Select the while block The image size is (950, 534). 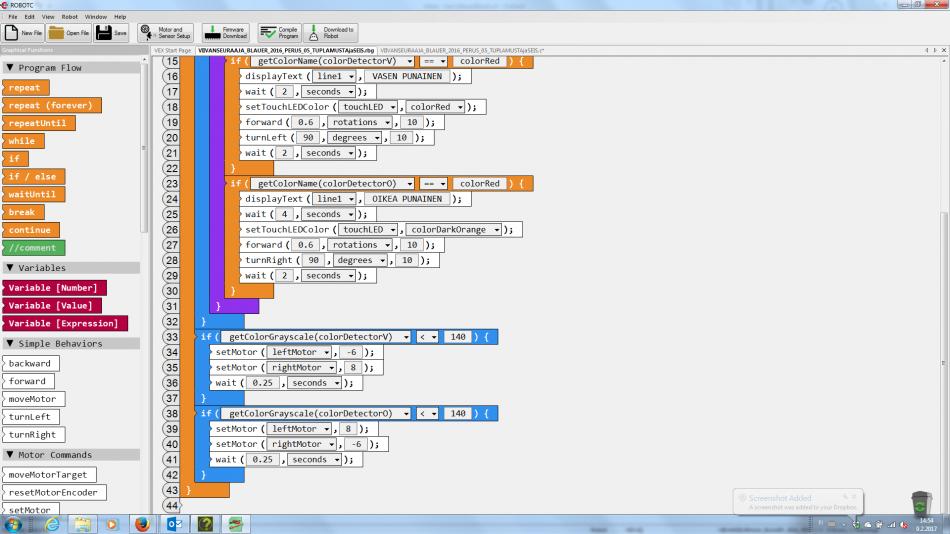[22, 141]
